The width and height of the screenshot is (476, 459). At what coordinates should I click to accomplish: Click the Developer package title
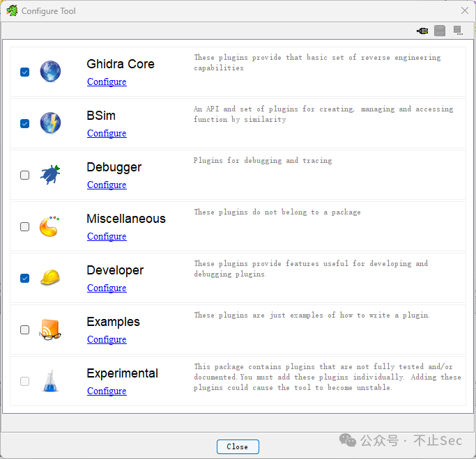pyautogui.click(x=116, y=270)
